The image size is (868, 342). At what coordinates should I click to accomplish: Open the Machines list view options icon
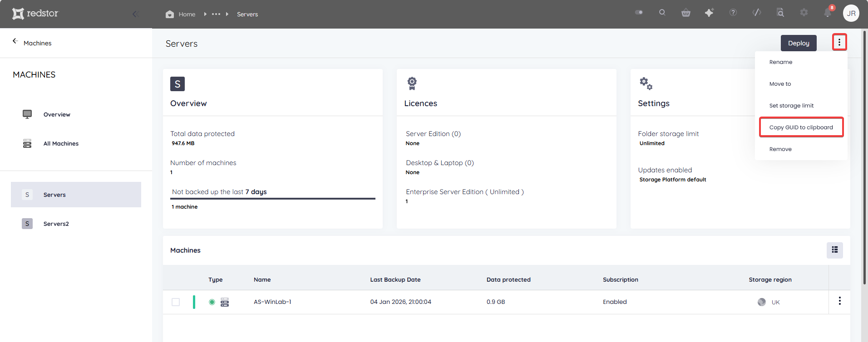click(x=834, y=250)
